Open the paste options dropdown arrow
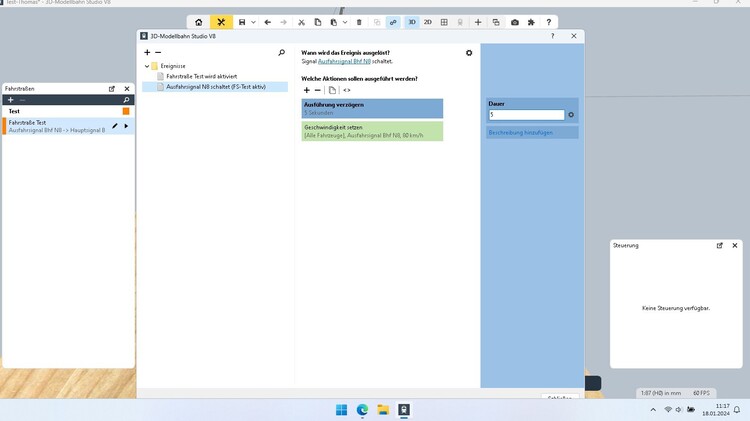The height and width of the screenshot is (421, 750). [x=343, y=22]
